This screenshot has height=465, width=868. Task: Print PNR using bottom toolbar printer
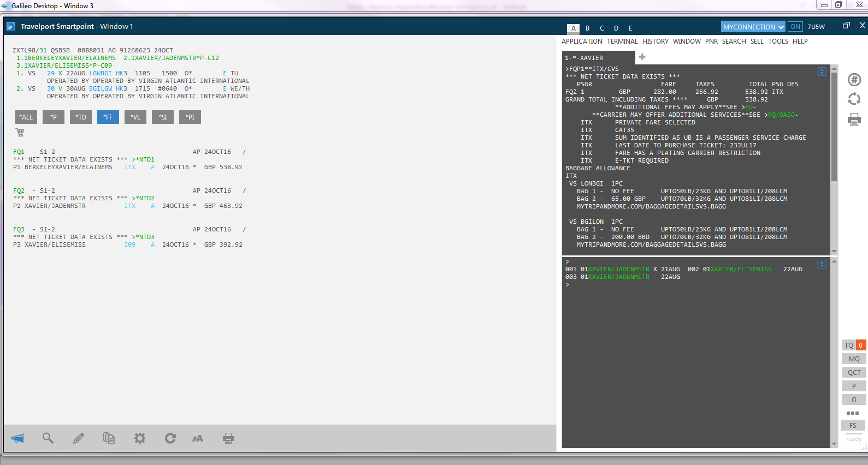click(228, 438)
